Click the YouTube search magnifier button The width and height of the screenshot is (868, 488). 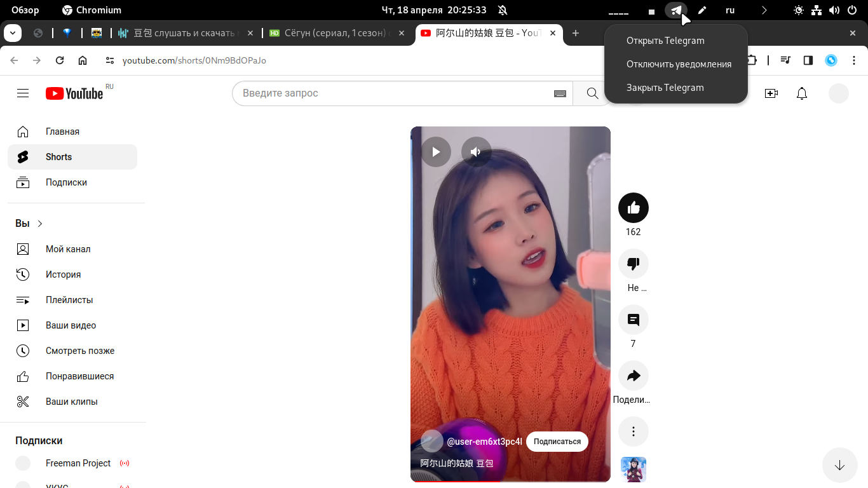tap(592, 93)
